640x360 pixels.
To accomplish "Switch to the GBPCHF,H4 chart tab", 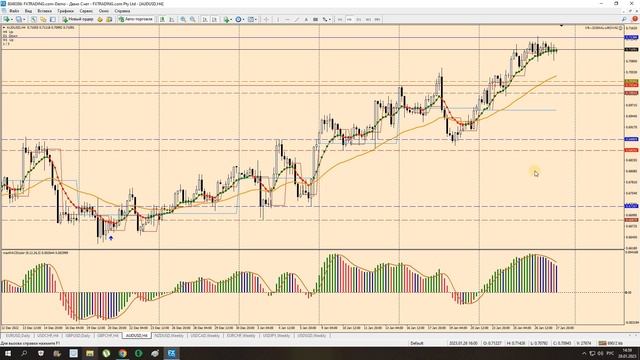I will (x=108, y=336).
